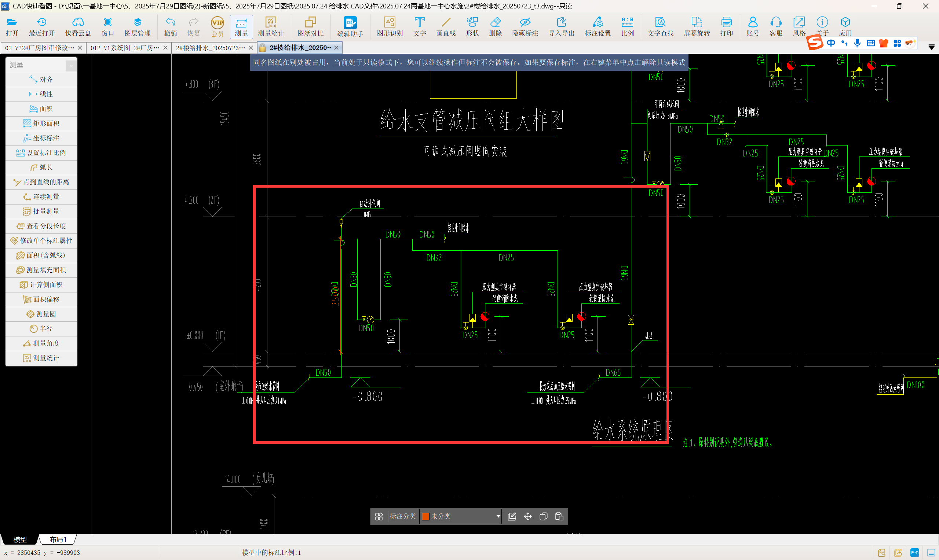This screenshot has height=560, width=939.
Task: Open the 账号 account menu
Action: pyautogui.click(x=752, y=27)
